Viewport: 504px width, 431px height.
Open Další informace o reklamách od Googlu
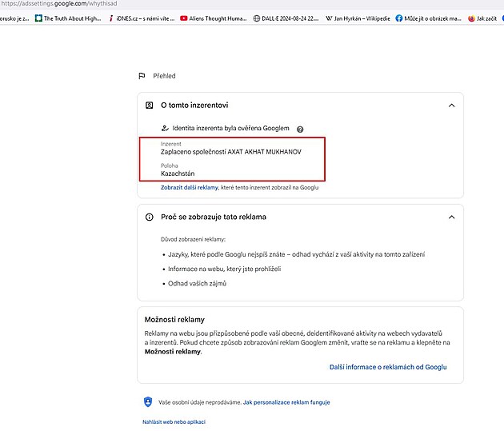pos(388,367)
